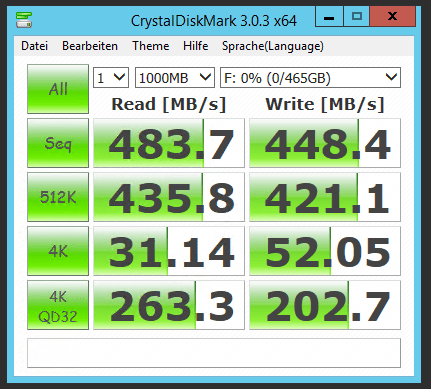Click the Seq write result 448.4
The height and width of the screenshot is (389, 431).
click(x=325, y=143)
